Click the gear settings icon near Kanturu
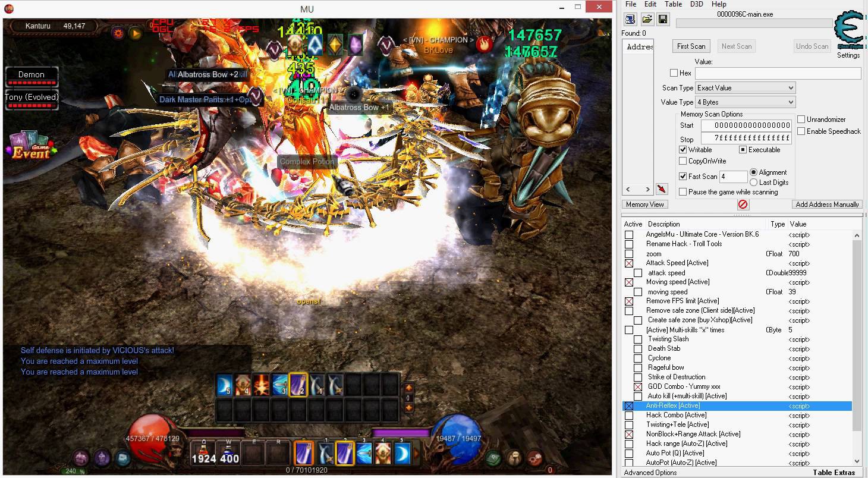This screenshot has height=478, width=868. coord(118,32)
